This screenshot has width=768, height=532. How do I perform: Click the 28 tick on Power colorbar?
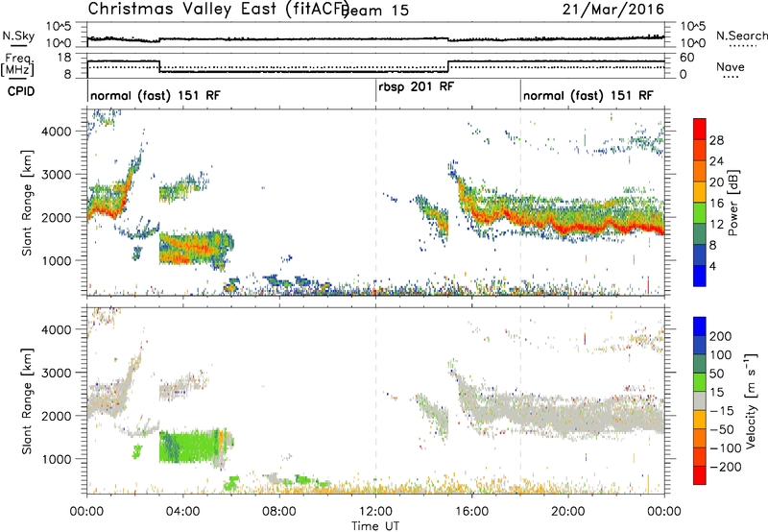click(x=716, y=140)
